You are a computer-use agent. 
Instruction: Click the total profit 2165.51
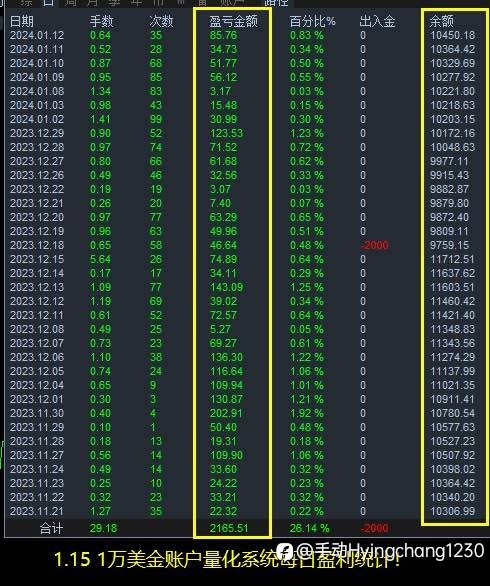[x=229, y=528]
